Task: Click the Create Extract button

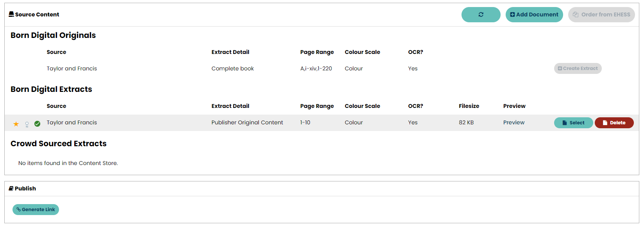Action: (x=578, y=68)
